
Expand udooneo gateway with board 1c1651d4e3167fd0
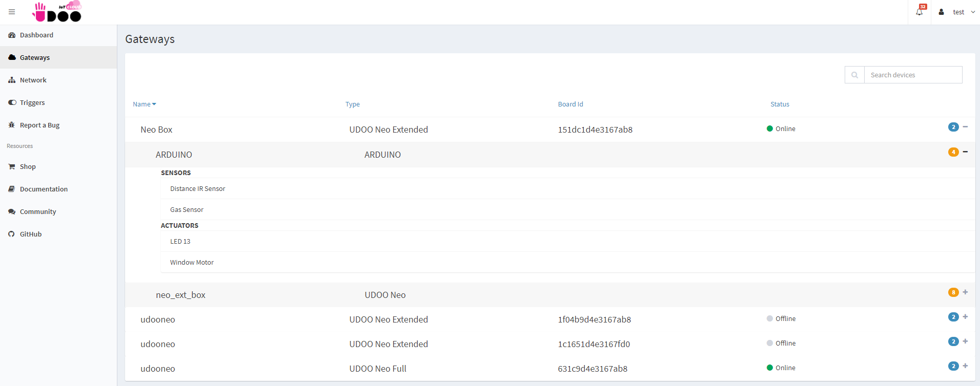(965, 341)
